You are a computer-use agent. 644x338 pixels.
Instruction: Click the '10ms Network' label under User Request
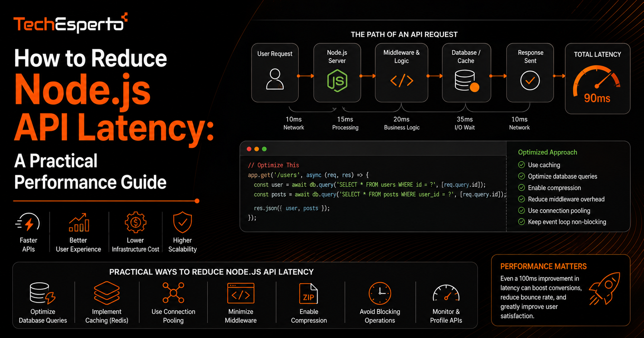pyautogui.click(x=294, y=123)
